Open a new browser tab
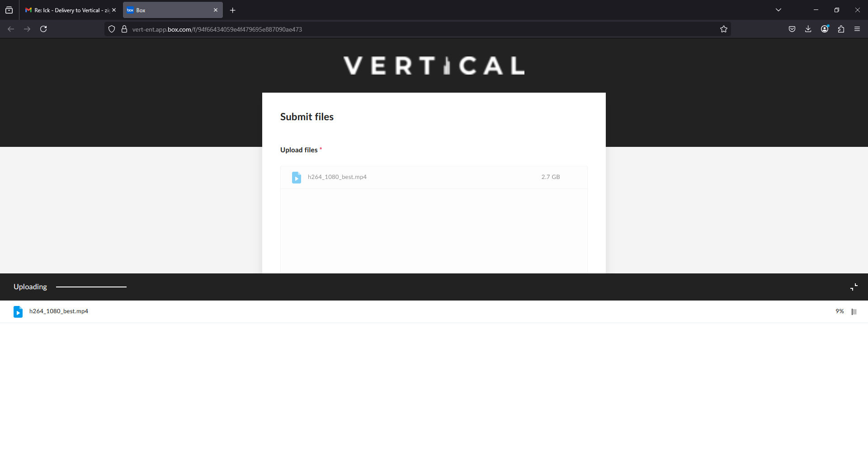This screenshot has height=470, width=868. coord(233,10)
